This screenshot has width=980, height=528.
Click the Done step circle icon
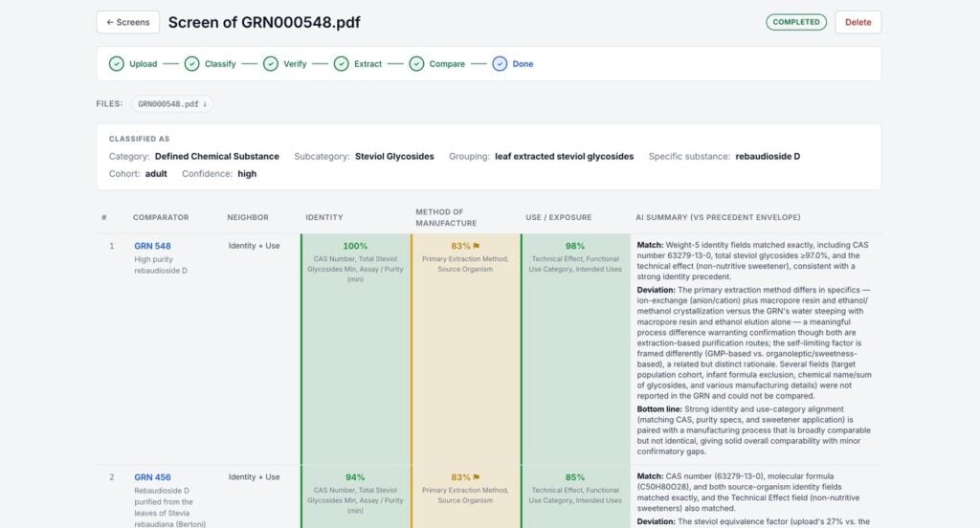pos(500,64)
